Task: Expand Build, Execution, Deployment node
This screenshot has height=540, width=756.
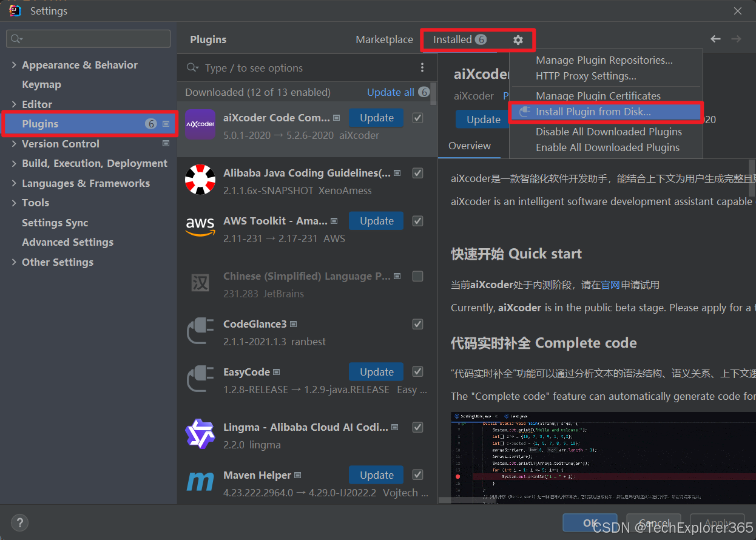Action: [14, 163]
